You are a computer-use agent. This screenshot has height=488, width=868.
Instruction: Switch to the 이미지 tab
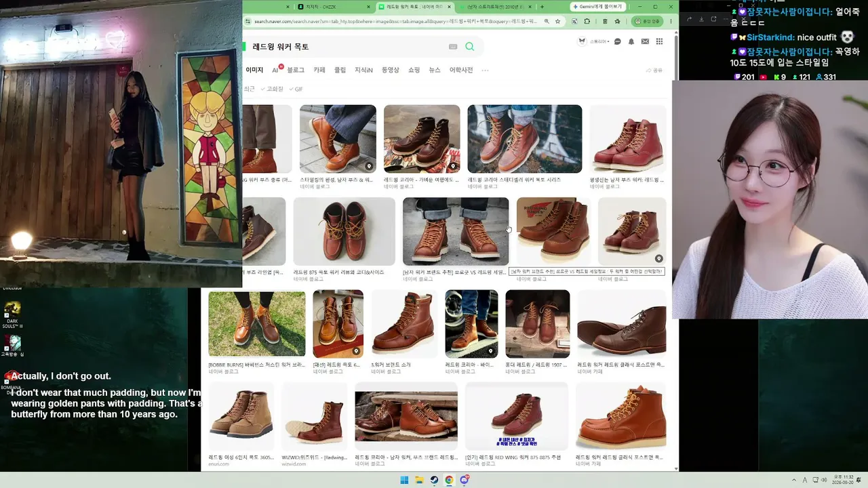click(x=254, y=70)
